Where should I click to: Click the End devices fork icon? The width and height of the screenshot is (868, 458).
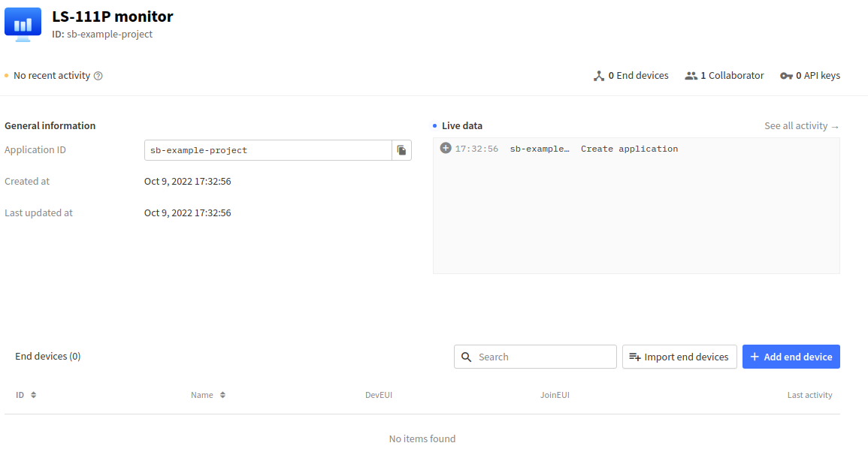[x=599, y=76]
